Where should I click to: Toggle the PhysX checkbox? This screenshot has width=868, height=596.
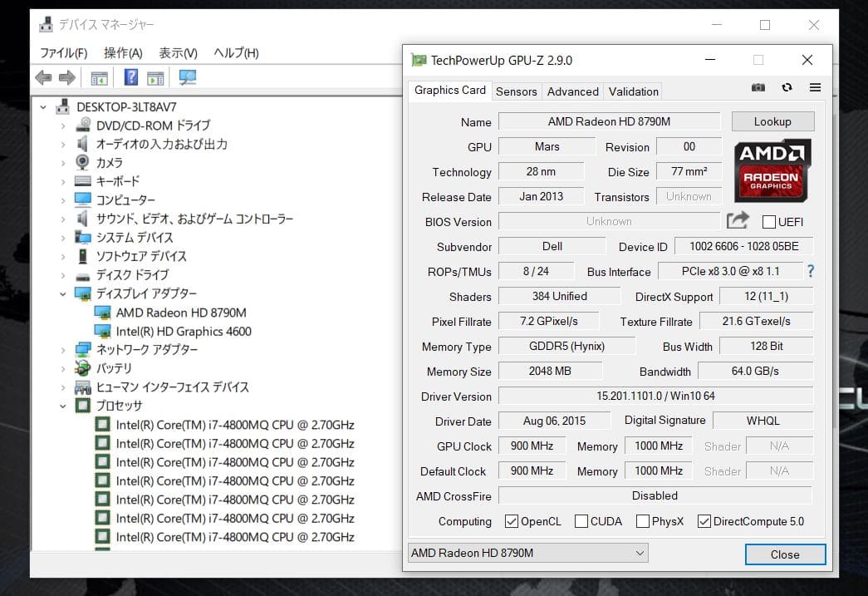643,521
